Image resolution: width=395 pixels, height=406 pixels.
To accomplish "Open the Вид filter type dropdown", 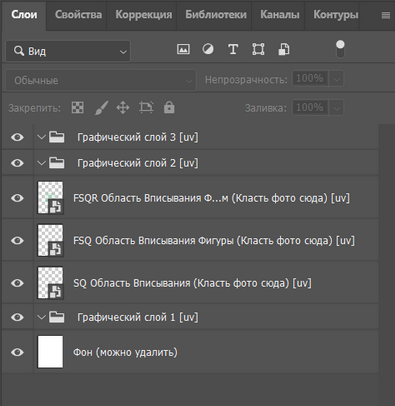I will [x=68, y=51].
